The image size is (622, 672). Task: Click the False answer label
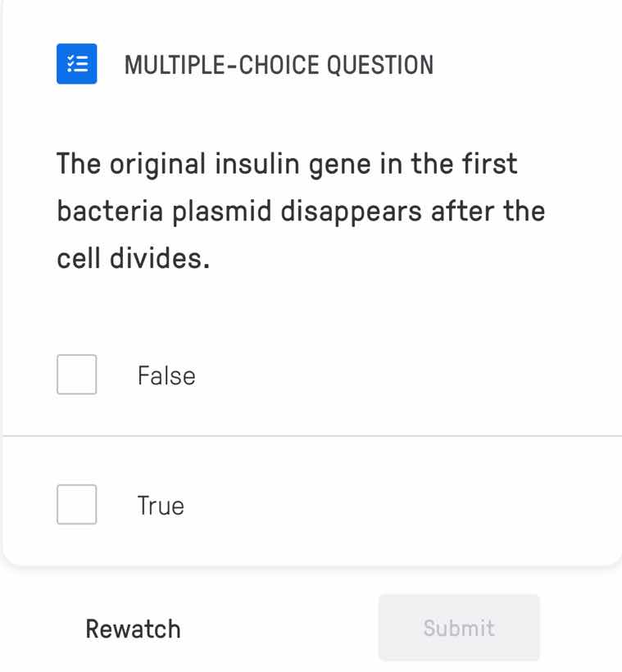[166, 375]
